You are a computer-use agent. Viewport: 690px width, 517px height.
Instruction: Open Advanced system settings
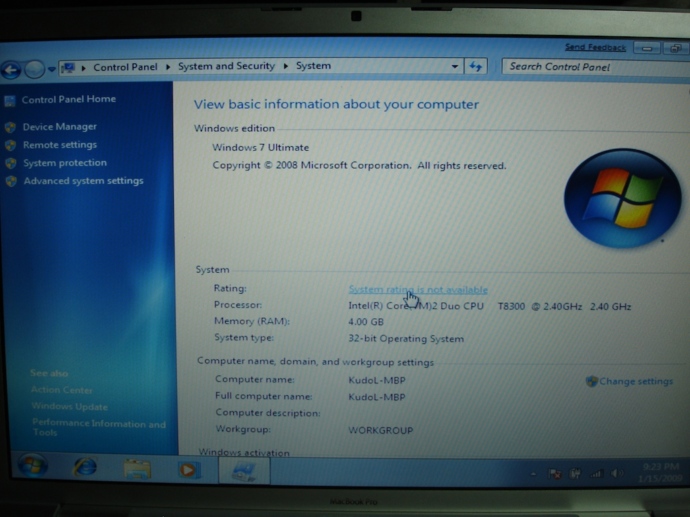(84, 181)
